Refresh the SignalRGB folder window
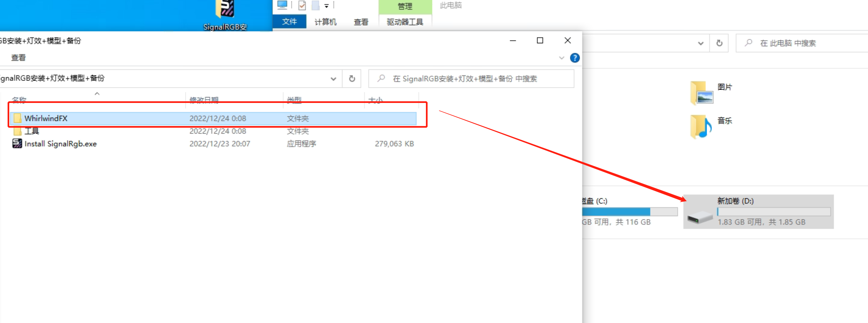Image resolution: width=868 pixels, height=323 pixels. (352, 79)
